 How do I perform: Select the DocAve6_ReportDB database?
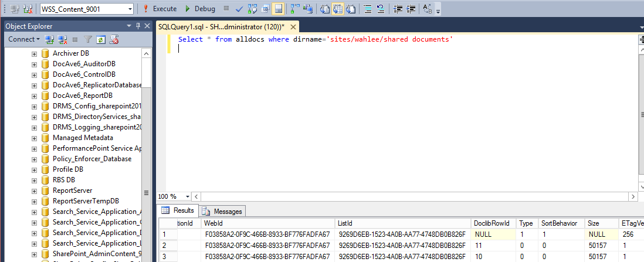coord(83,96)
